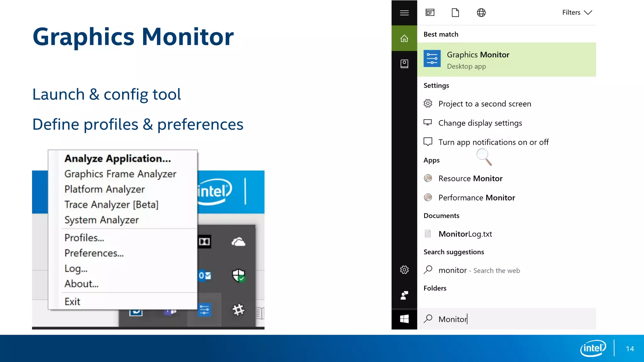
Task: Open settings gear in search sidebar
Action: [404, 270]
